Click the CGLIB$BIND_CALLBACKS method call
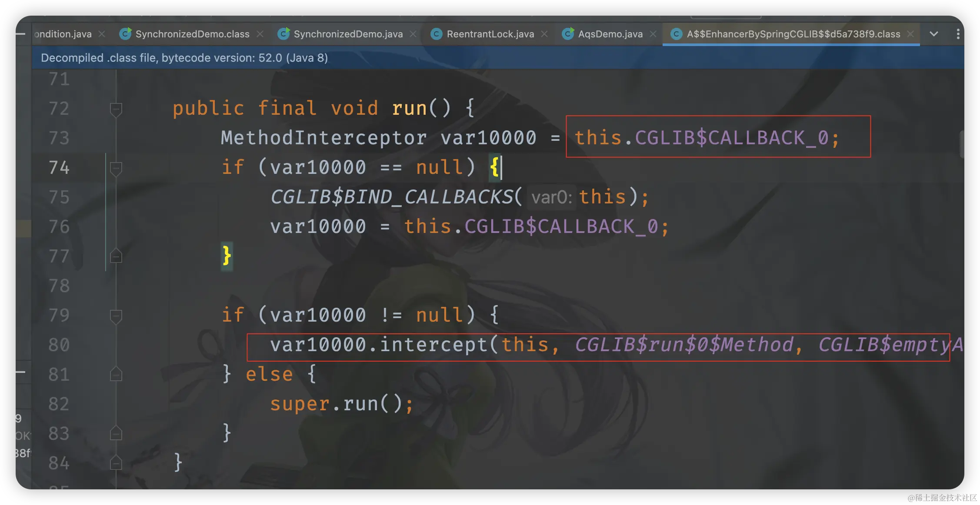This screenshot has height=505, width=980. [391, 197]
